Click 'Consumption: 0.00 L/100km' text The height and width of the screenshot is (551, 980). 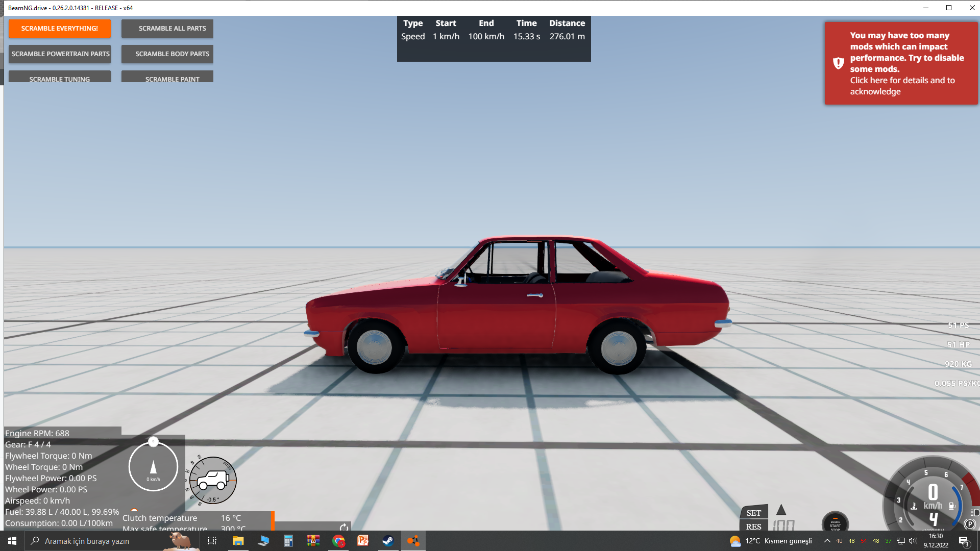coord(59,523)
